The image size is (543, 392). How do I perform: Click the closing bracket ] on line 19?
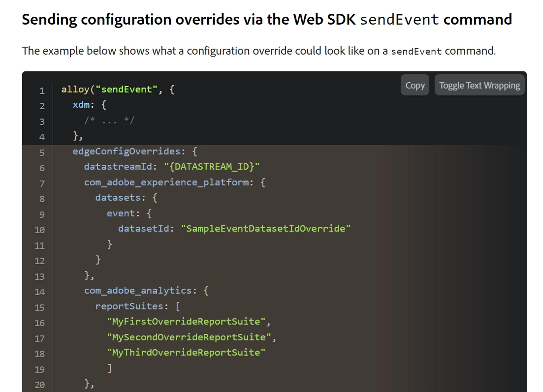pyautogui.click(x=109, y=368)
